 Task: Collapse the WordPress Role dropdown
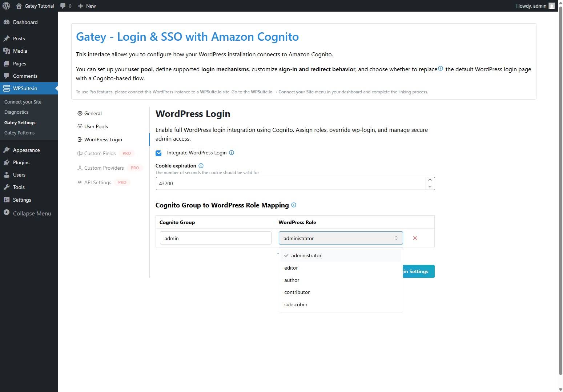[341, 238]
